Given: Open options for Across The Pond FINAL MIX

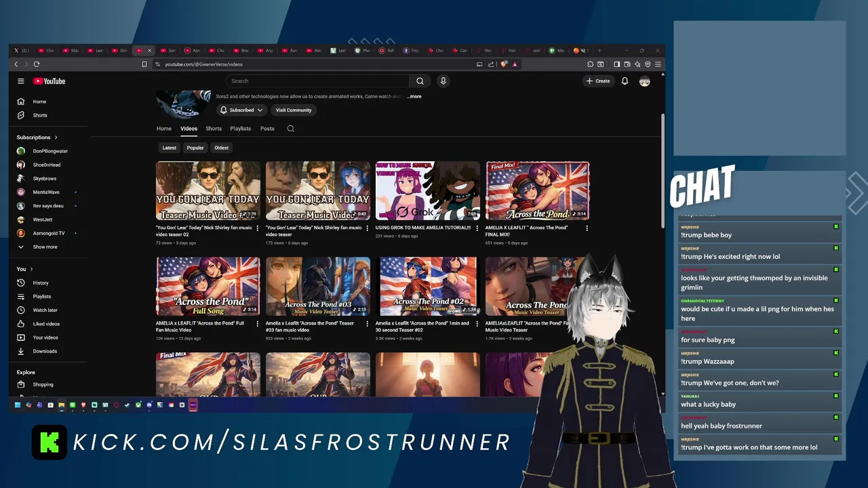Looking at the screenshot, I should (x=587, y=228).
